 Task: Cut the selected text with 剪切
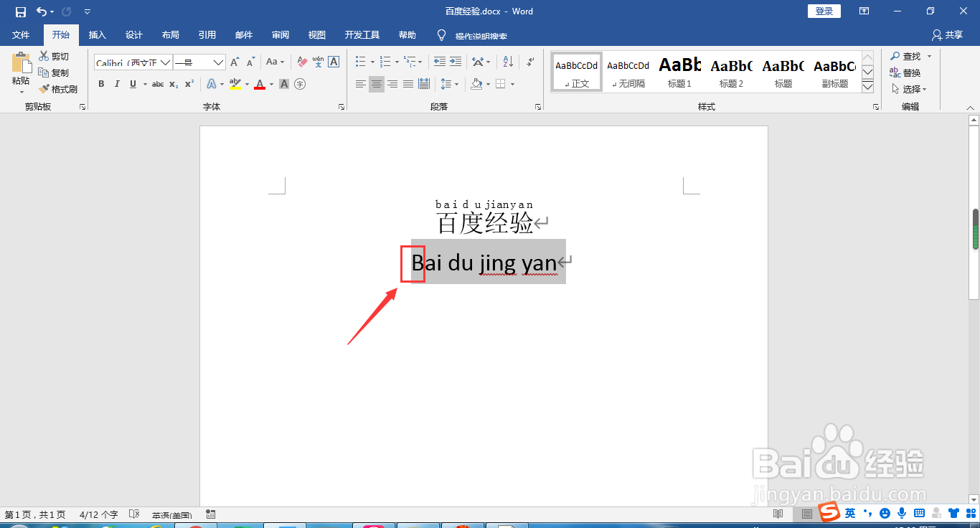[54, 56]
